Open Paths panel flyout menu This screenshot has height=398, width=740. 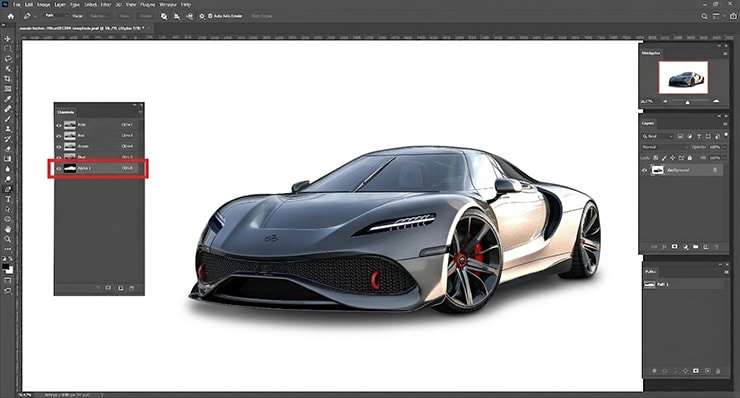coord(725,272)
